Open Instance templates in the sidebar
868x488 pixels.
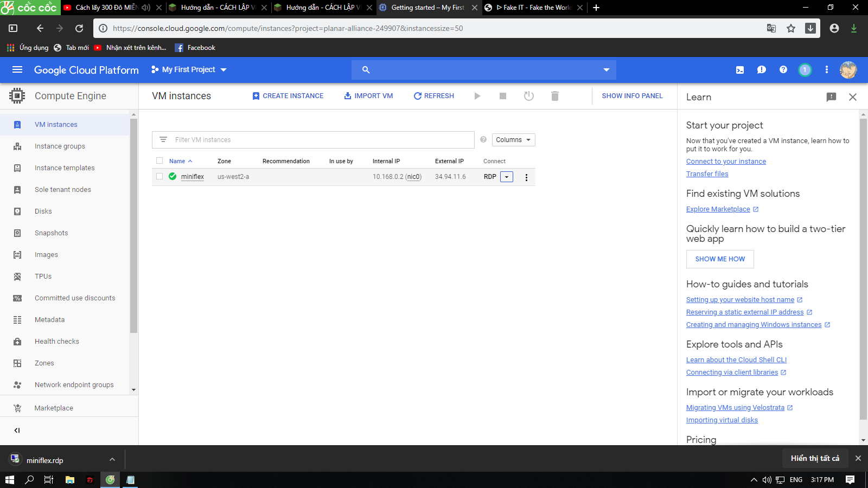(65, 168)
